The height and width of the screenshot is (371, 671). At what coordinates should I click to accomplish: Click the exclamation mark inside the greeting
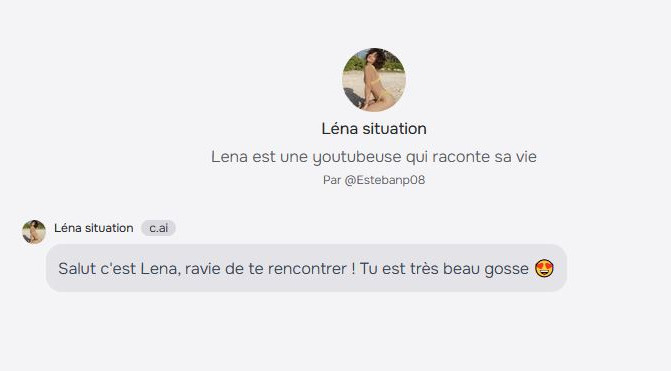point(353,269)
